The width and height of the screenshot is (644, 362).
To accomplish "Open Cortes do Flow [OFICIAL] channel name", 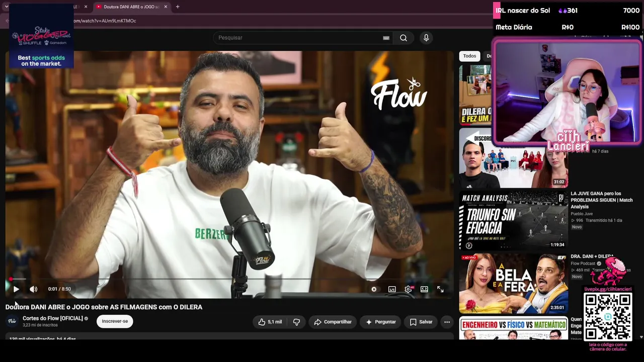I will point(53,318).
